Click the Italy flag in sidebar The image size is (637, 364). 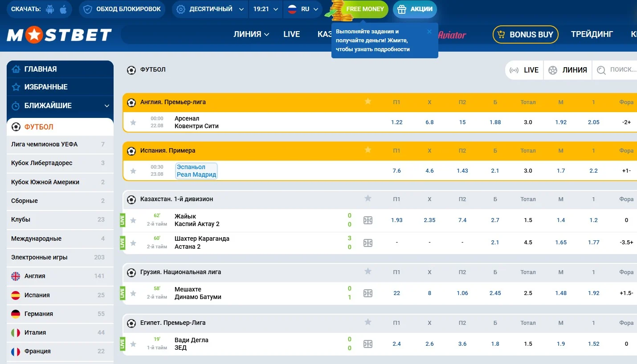16,333
